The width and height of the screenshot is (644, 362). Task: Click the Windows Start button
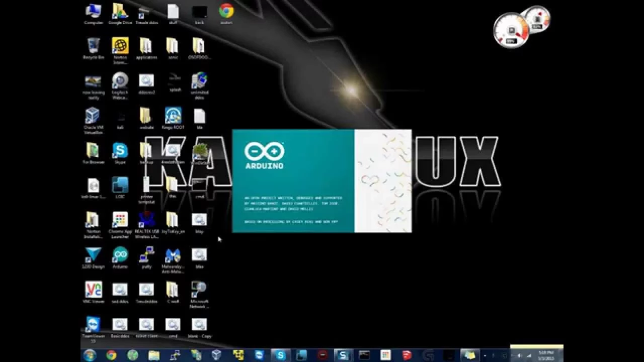pos(90,355)
